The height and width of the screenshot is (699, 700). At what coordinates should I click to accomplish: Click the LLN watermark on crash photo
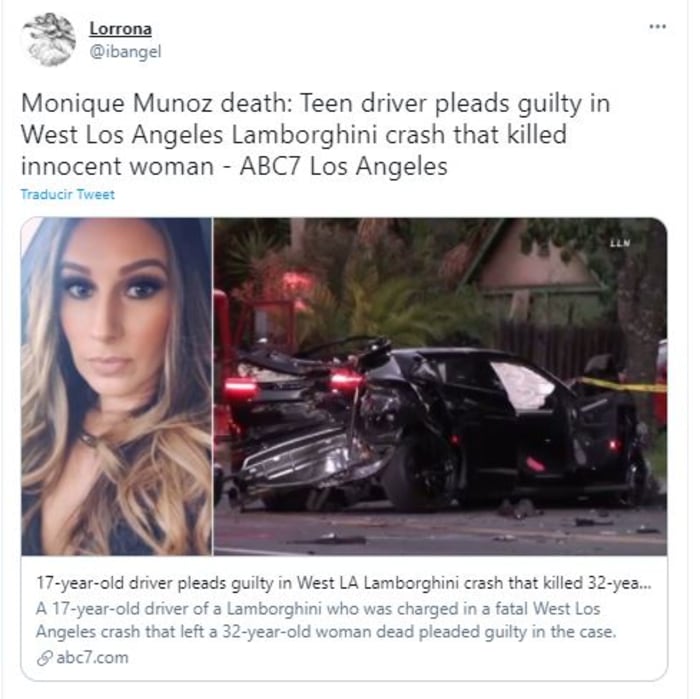620,243
